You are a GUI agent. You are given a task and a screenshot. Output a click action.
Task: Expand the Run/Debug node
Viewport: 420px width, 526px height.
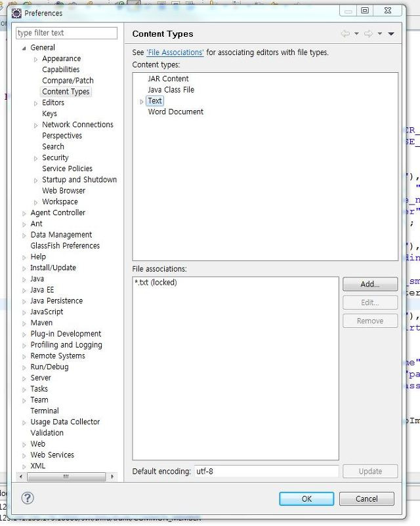(x=24, y=368)
